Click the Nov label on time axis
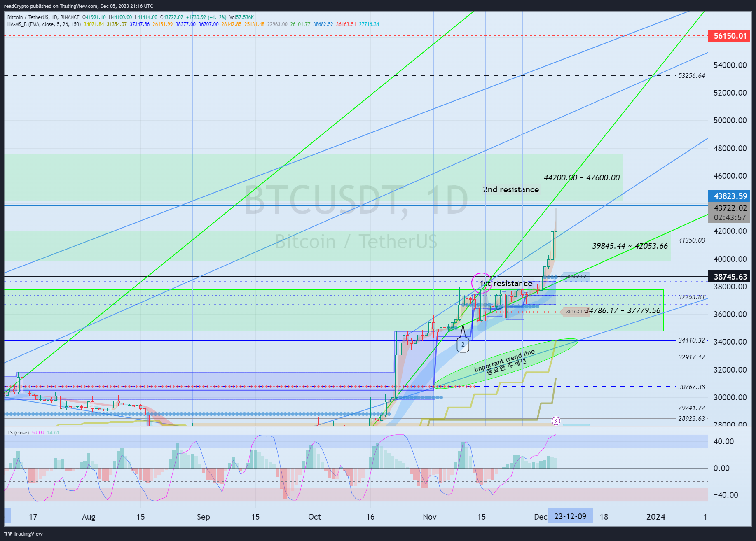The image size is (756, 541). (x=429, y=517)
